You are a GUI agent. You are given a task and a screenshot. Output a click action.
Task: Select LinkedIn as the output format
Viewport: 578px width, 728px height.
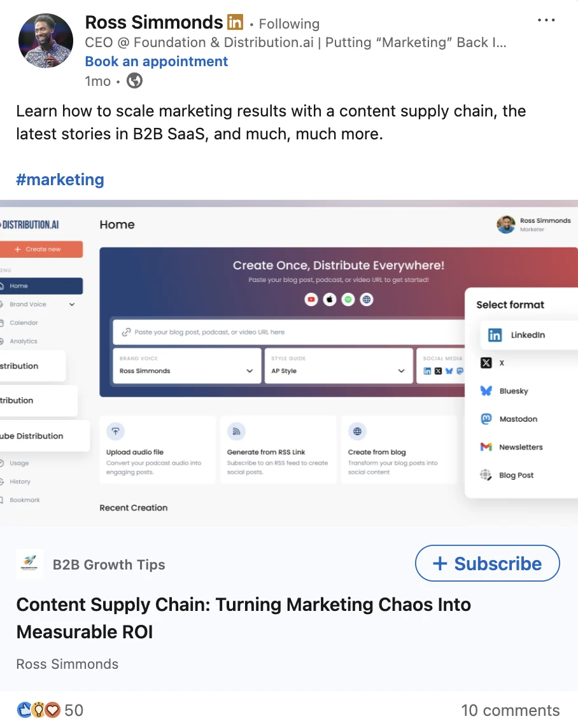516,335
